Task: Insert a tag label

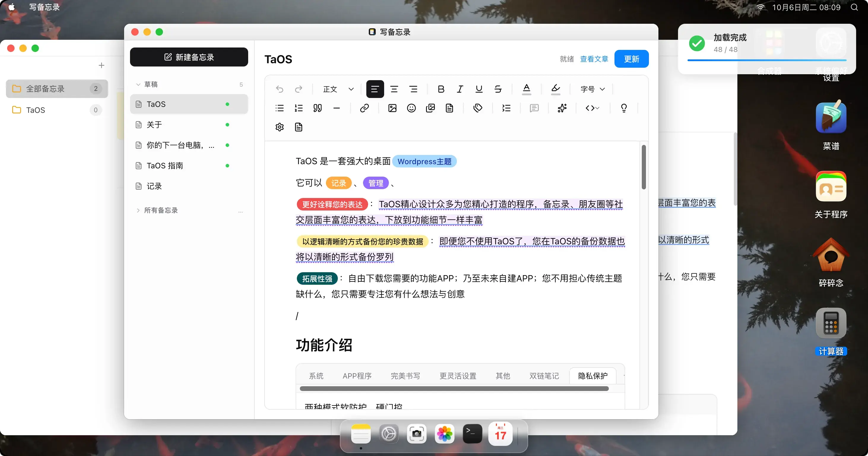Action: (x=478, y=108)
